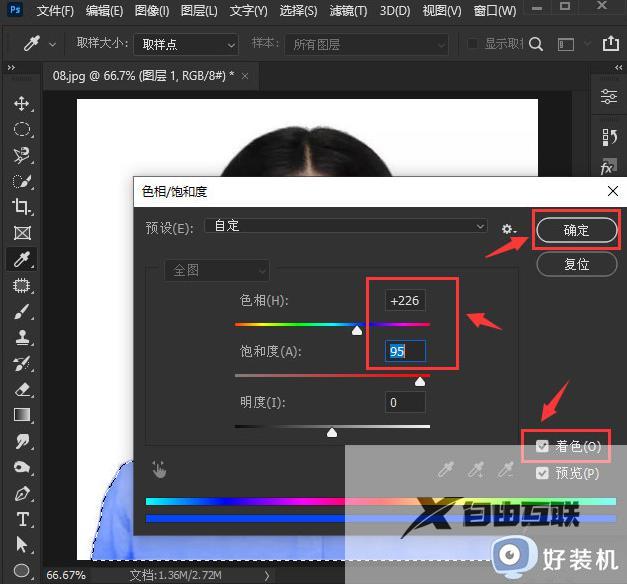Select the Crop tool
Viewport: 627px width, 584px height.
[22, 207]
